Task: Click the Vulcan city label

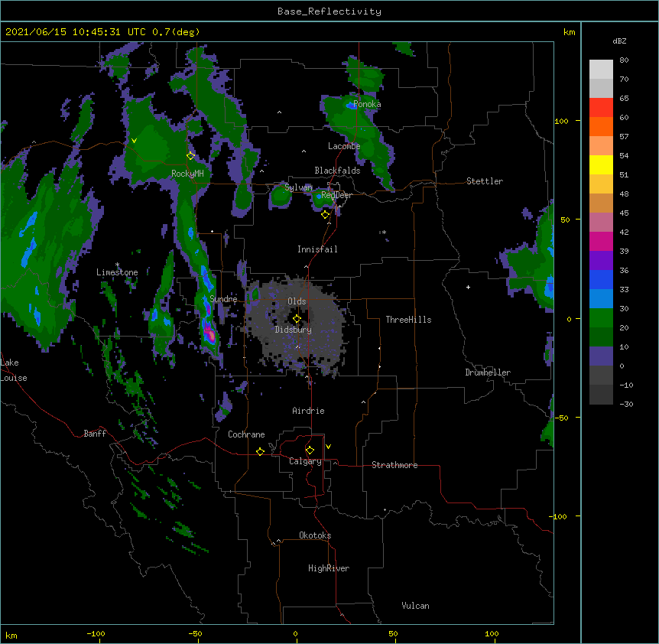Action: coord(415,606)
